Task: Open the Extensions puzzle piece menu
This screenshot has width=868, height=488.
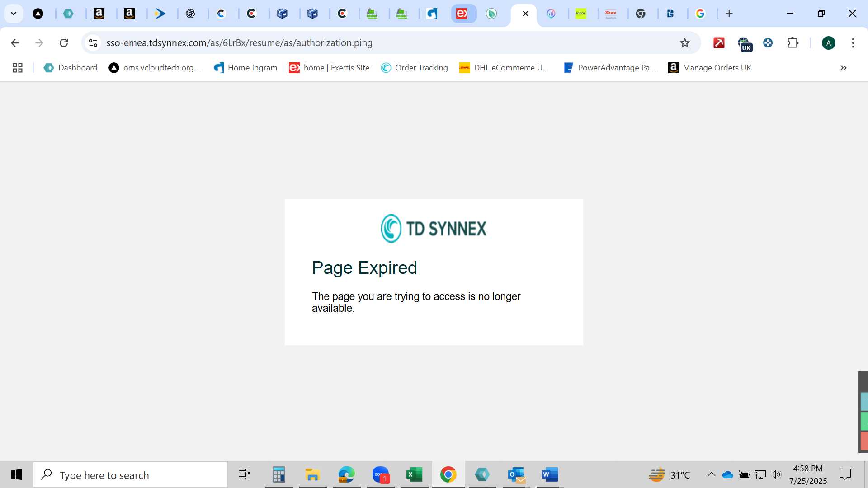Action: (793, 43)
